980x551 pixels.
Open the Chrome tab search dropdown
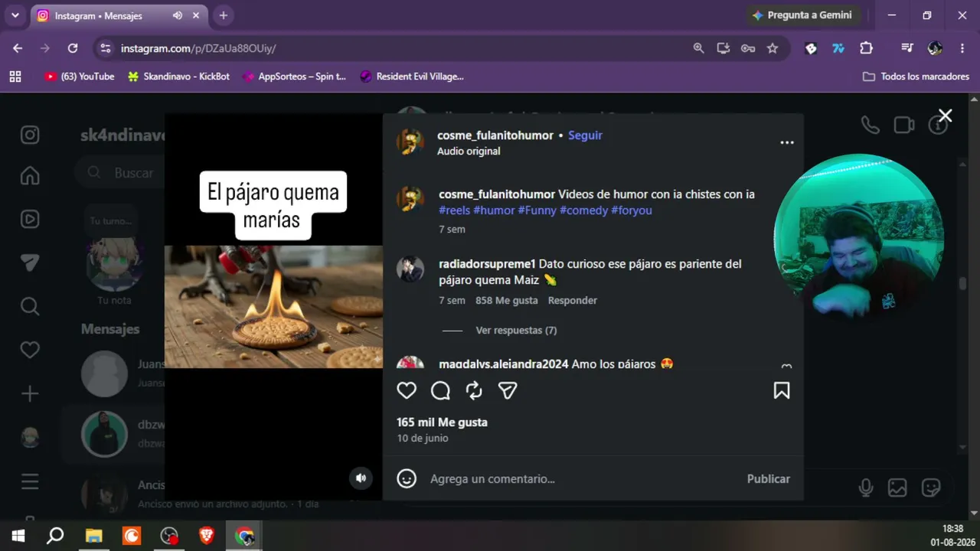click(x=15, y=15)
